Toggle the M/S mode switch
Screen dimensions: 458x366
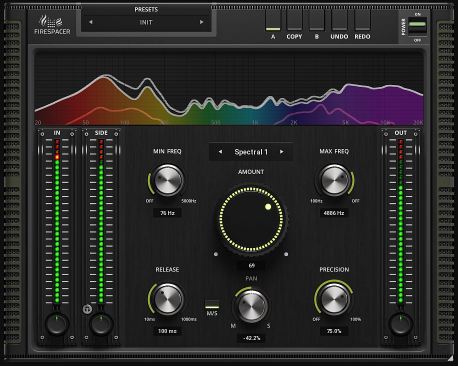(x=212, y=304)
